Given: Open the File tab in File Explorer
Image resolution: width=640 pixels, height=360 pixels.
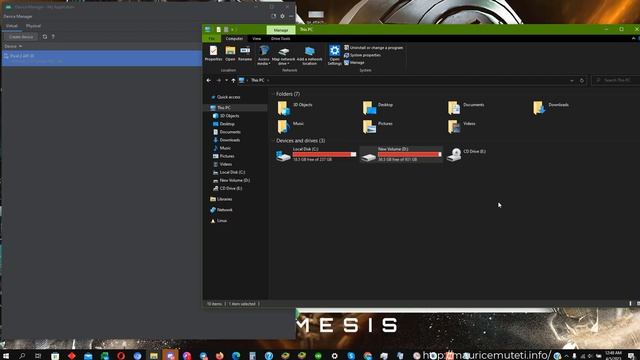Looking at the screenshot, I should [x=211, y=38].
